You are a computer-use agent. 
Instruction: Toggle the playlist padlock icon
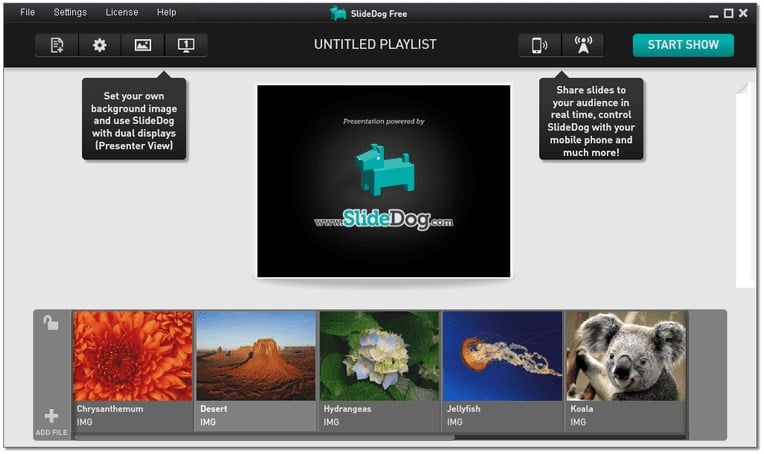[51, 322]
